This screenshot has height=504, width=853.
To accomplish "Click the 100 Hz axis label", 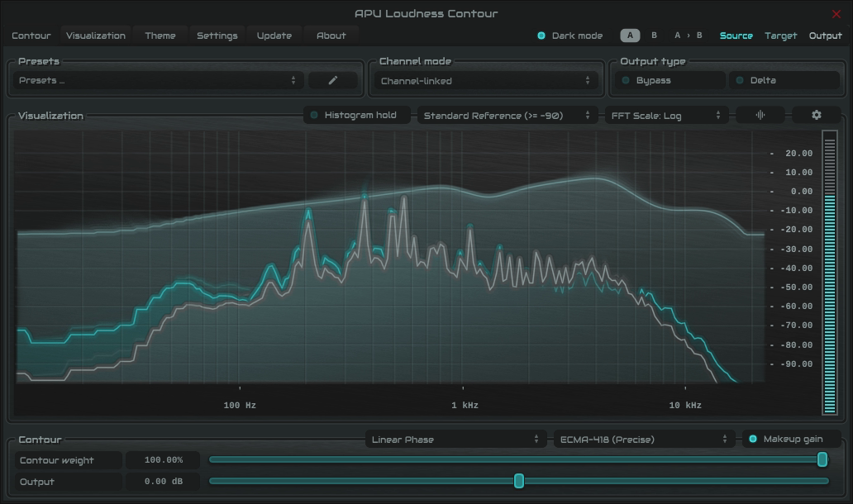I will tap(240, 405).
